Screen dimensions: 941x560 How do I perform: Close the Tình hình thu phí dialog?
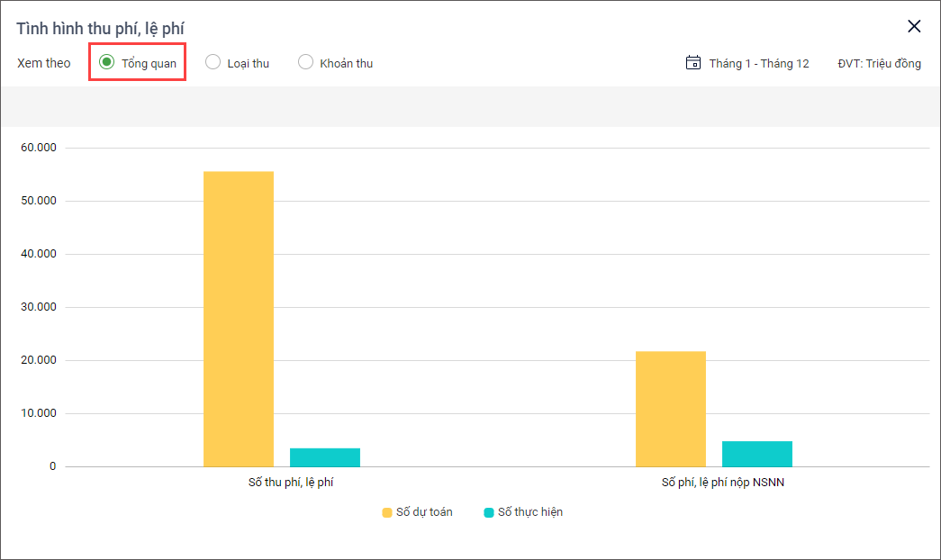(x=914, y=26)
